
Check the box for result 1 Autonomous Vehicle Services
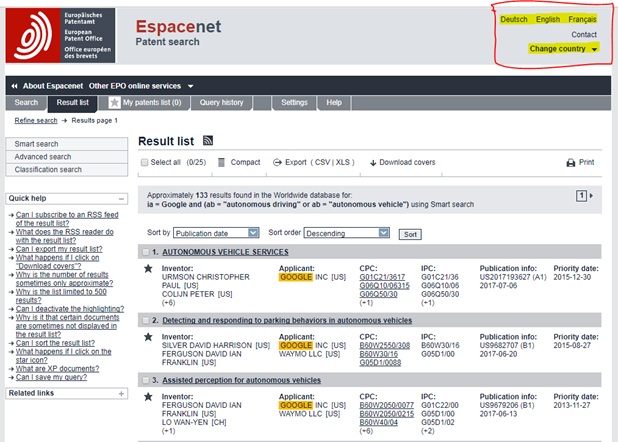pos(146,252)
